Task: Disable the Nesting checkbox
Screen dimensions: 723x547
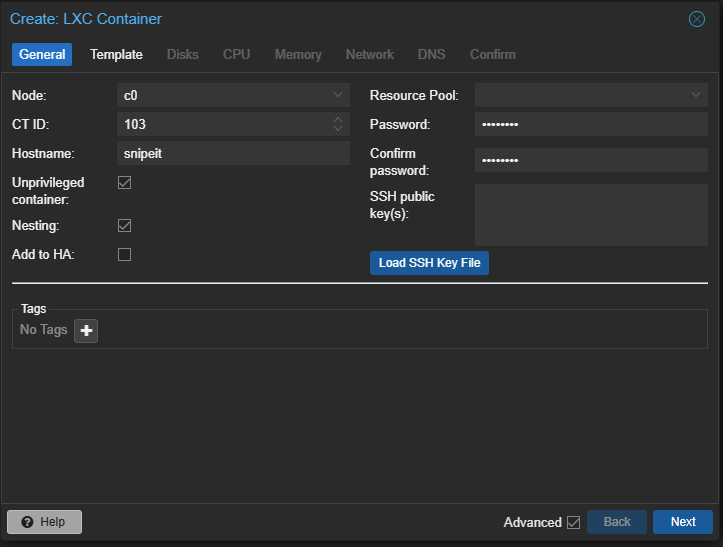Action: [x=125, y=226]
